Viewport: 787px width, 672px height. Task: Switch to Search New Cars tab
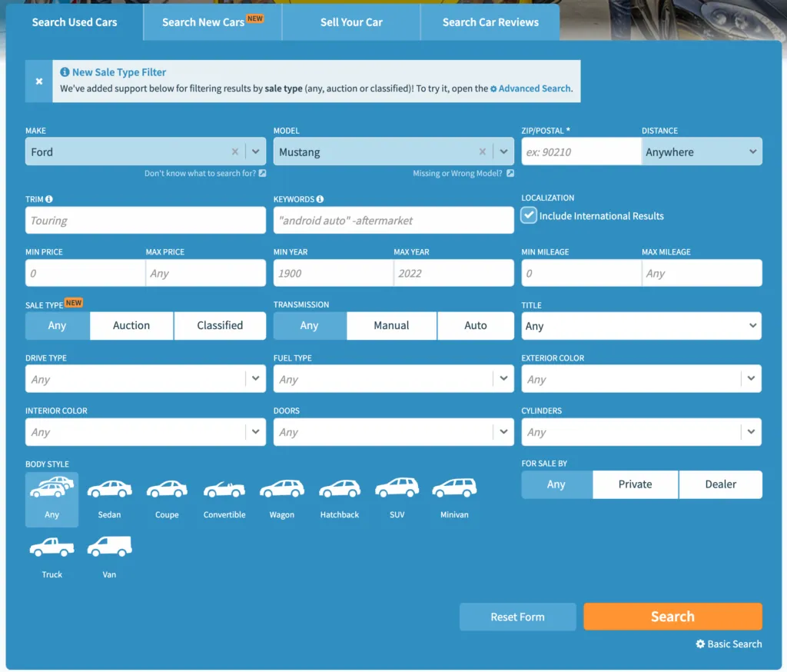tap(211, 22)
